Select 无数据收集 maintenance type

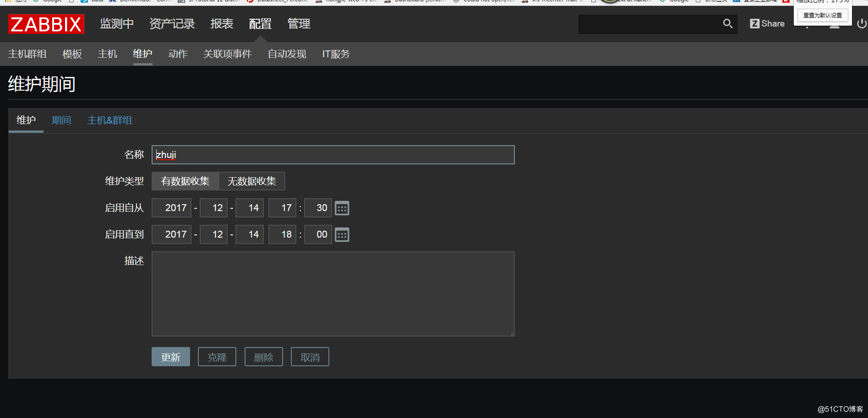click(252, 181)
